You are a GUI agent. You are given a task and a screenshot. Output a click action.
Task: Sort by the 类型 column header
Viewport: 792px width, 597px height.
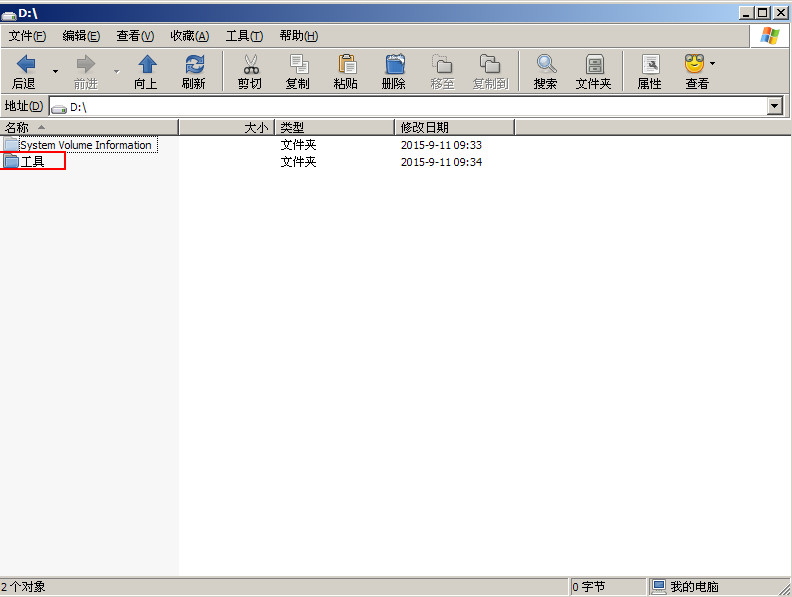coord(334,127)
